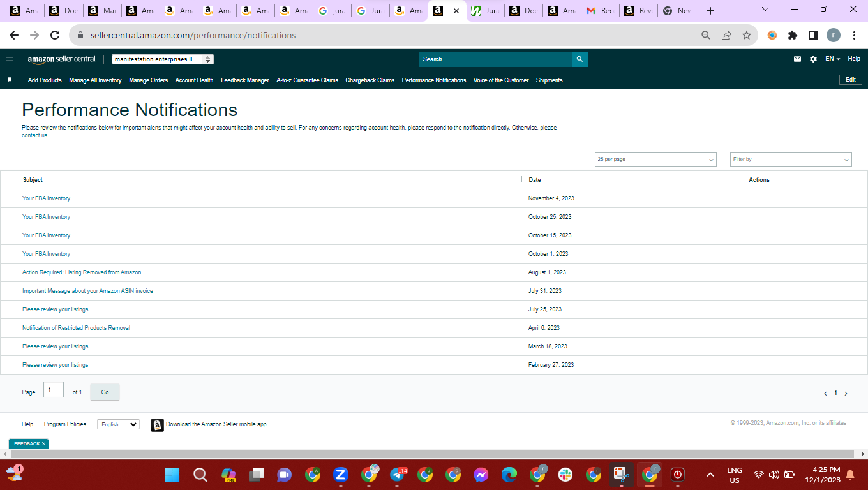Open the Chrome three-dot menu
Image resolution: width=868 pixels, height=490 pixels.
[854, 36]
